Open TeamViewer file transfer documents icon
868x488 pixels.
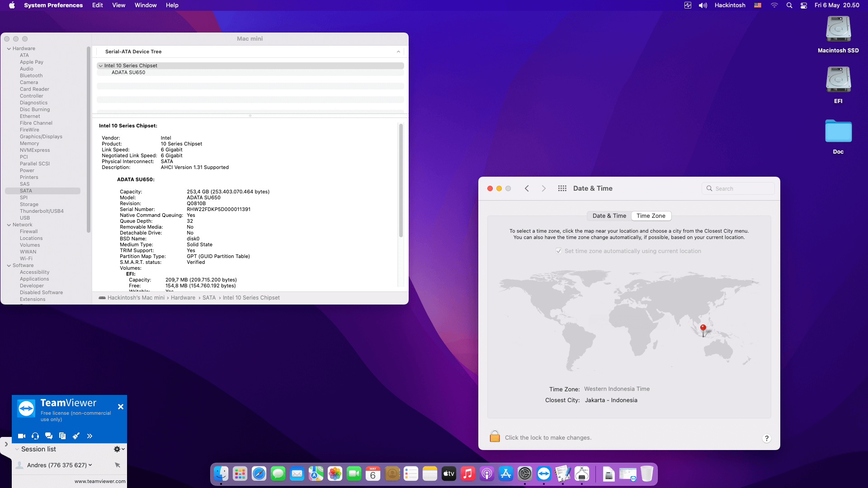pos(62,436)
